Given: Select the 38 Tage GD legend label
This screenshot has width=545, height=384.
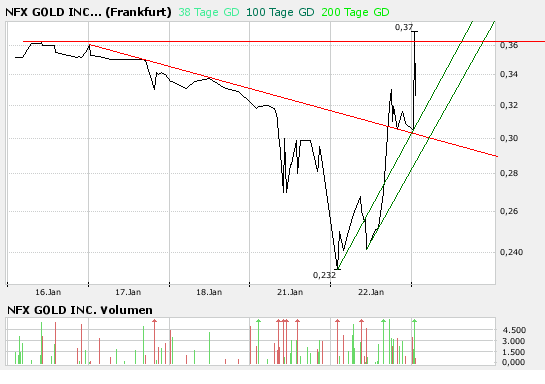Looking at the screenshot, I should [209, 13].
